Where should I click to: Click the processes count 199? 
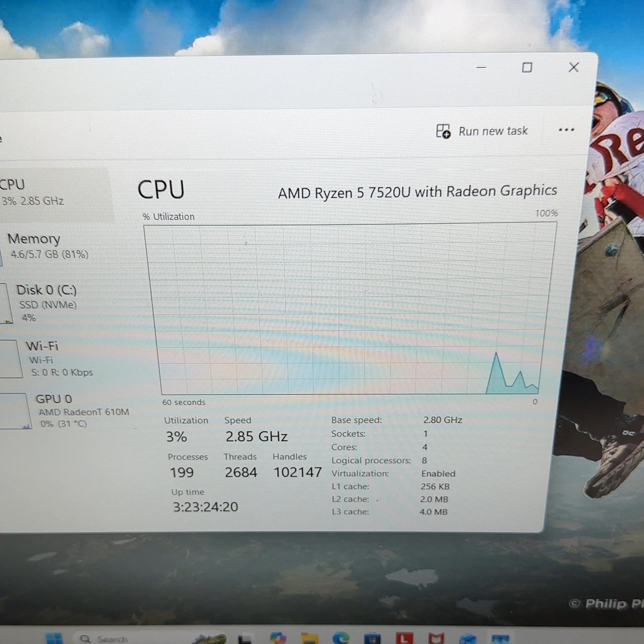pos(182,472)
